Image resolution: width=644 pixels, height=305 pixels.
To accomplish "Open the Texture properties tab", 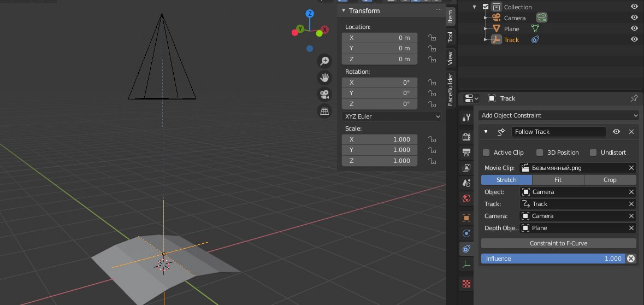I will 466,284.
